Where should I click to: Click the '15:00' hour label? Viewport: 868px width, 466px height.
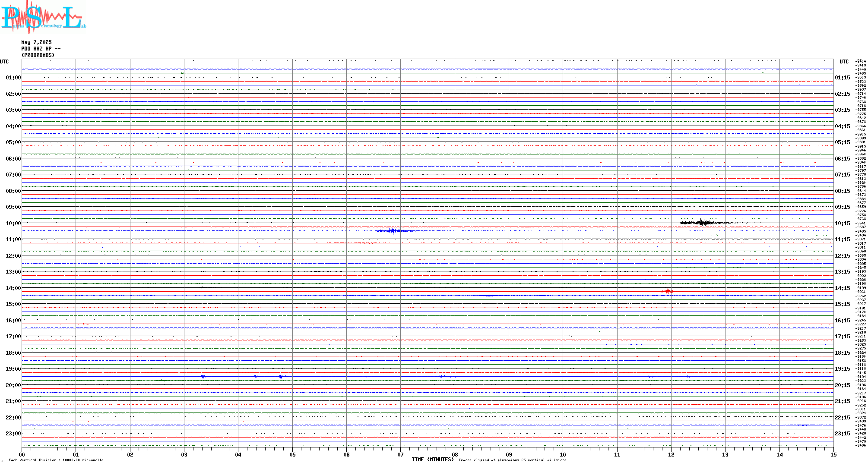[x=13, y=304]
